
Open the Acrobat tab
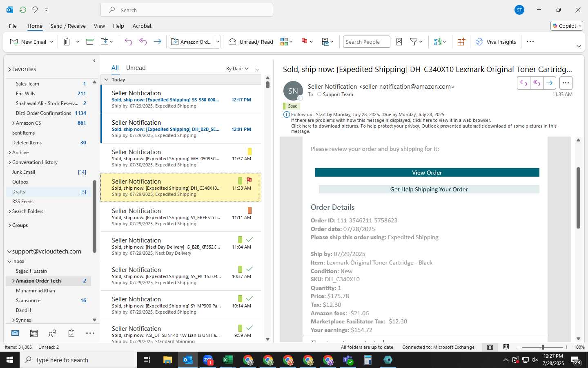(x=142, y=26)
